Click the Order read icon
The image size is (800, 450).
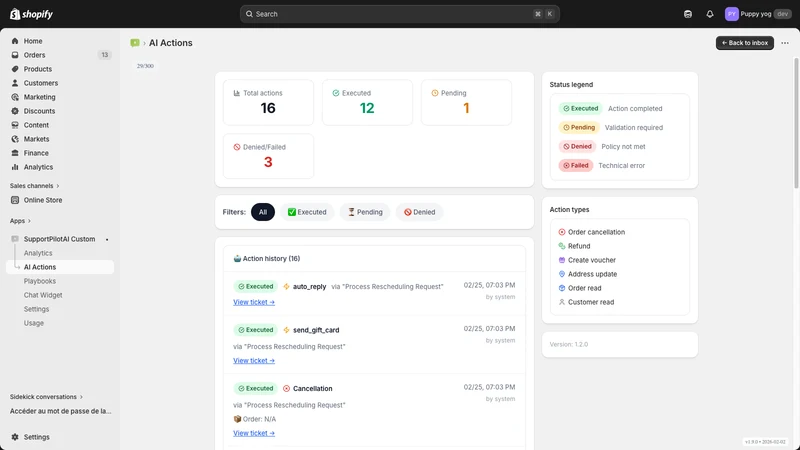click(562, 288)
